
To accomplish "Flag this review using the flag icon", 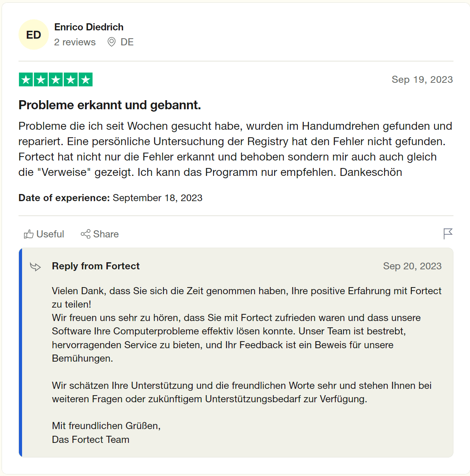I will [x=448, y=234].
